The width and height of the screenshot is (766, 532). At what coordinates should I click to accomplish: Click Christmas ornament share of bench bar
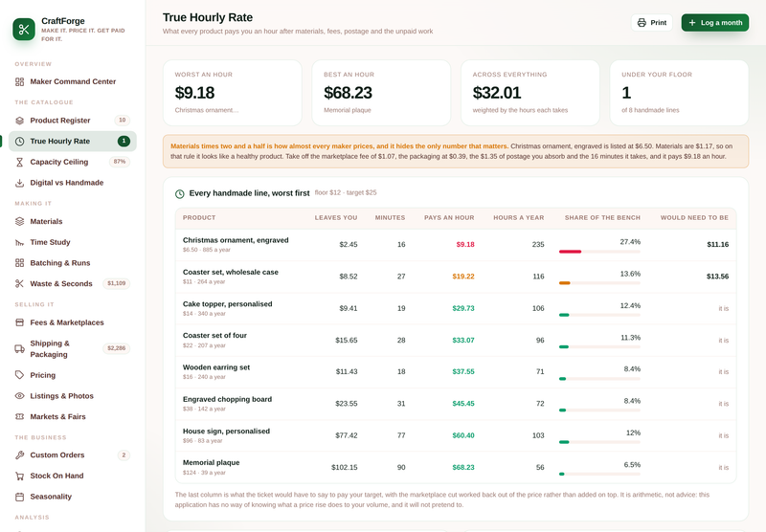[x=599, y=252]
